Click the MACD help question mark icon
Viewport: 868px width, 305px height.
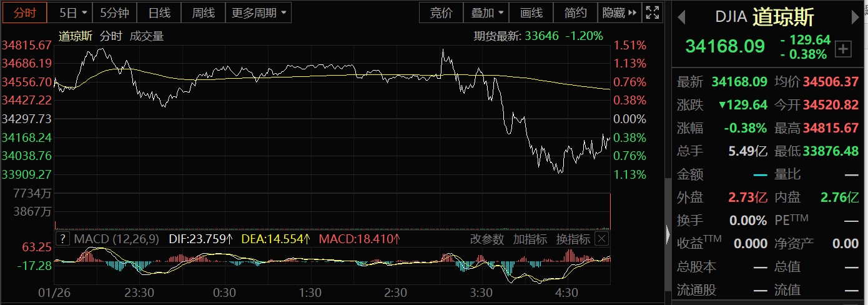pos(62,239)
